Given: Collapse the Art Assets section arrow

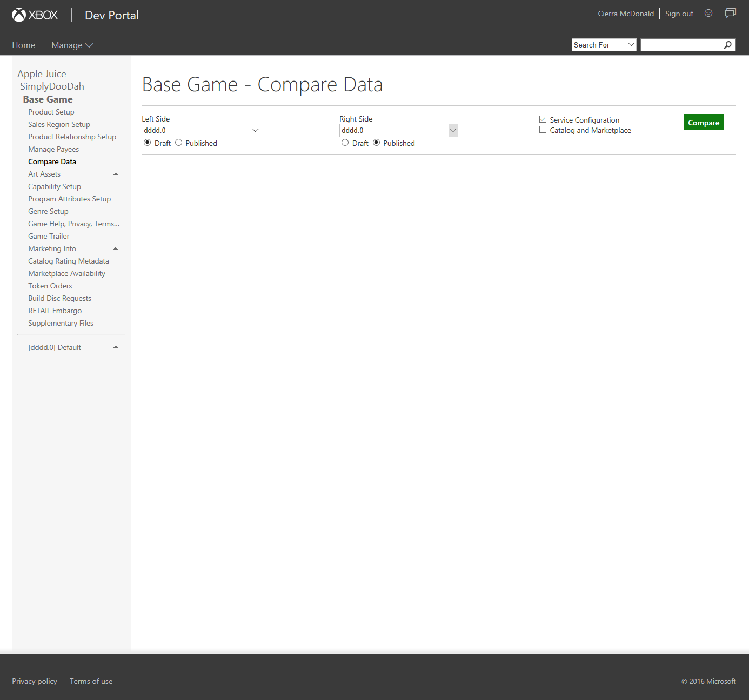Looking at the screenshot, I should coord(116,174).
